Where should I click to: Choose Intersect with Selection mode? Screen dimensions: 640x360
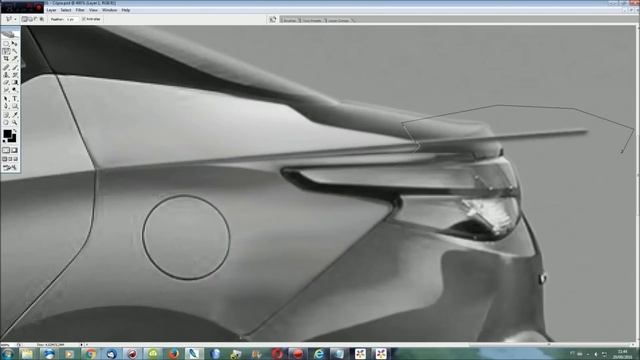pos(41,19)
